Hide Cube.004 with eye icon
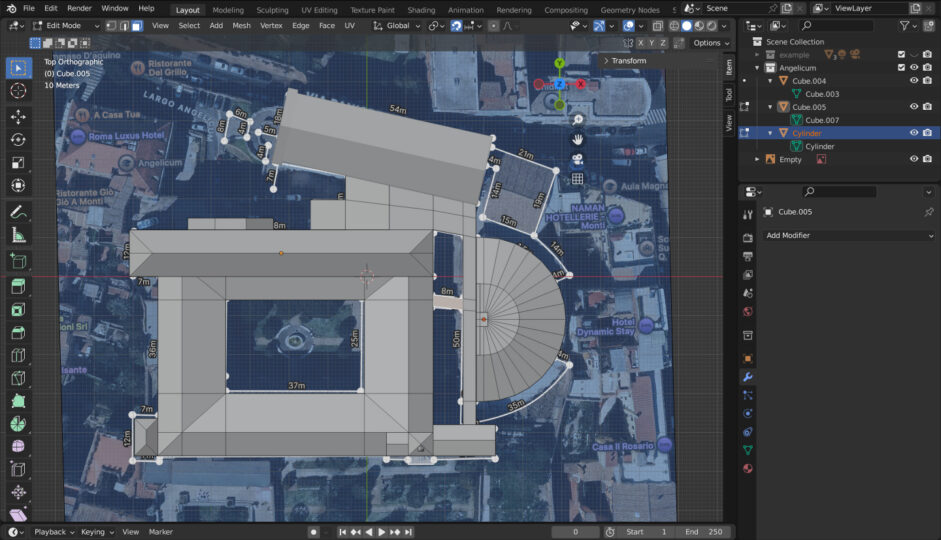This screenshot has width=941, height=540. [x=914, y=80]
